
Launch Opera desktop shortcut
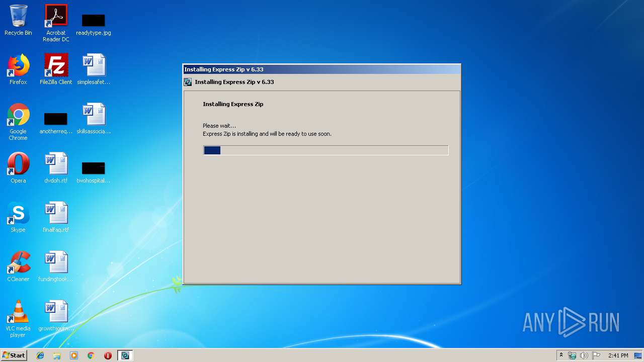18,168
